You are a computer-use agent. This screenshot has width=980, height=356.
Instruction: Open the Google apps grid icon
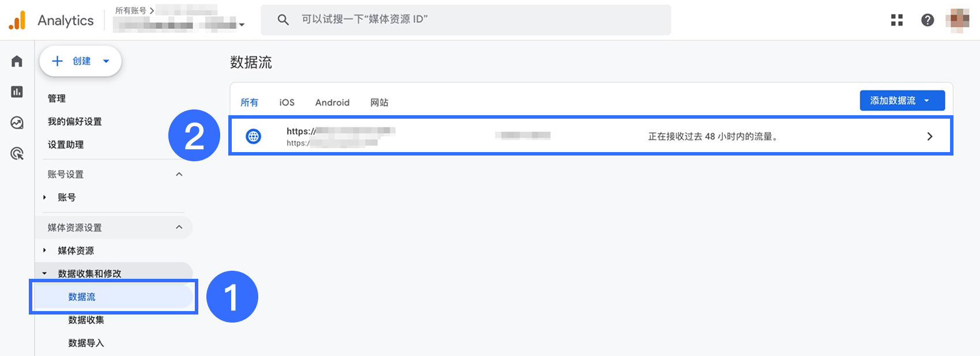click(x=896, y=20)
